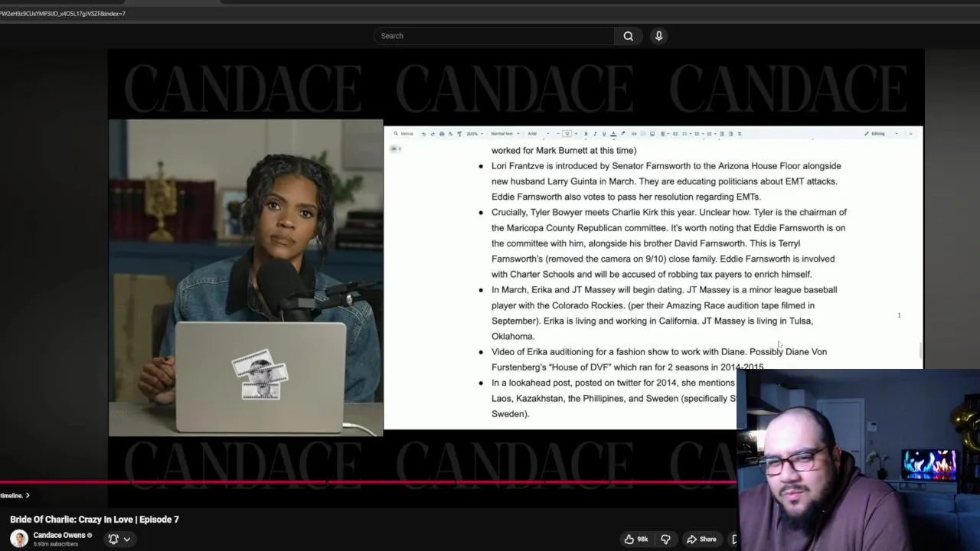Click the host camera feed in the video
980x551 pixels.
pos(246,278)
